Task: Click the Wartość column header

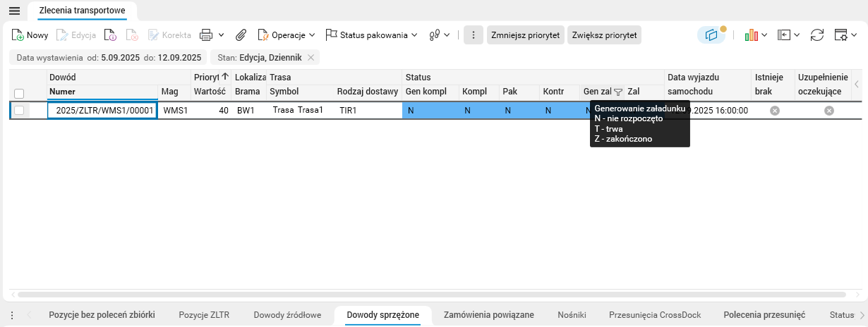Action: pos(210,92)
